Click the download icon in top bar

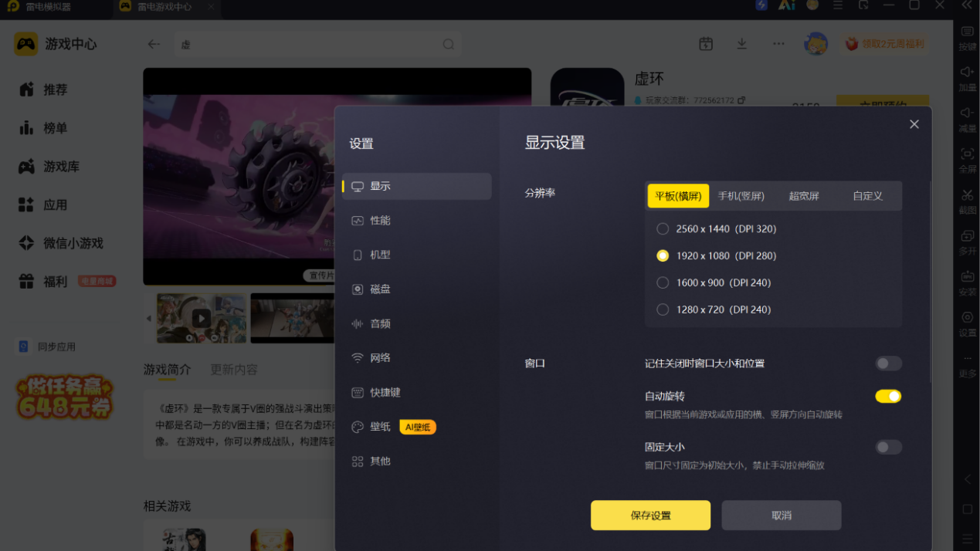pos(741,44)
